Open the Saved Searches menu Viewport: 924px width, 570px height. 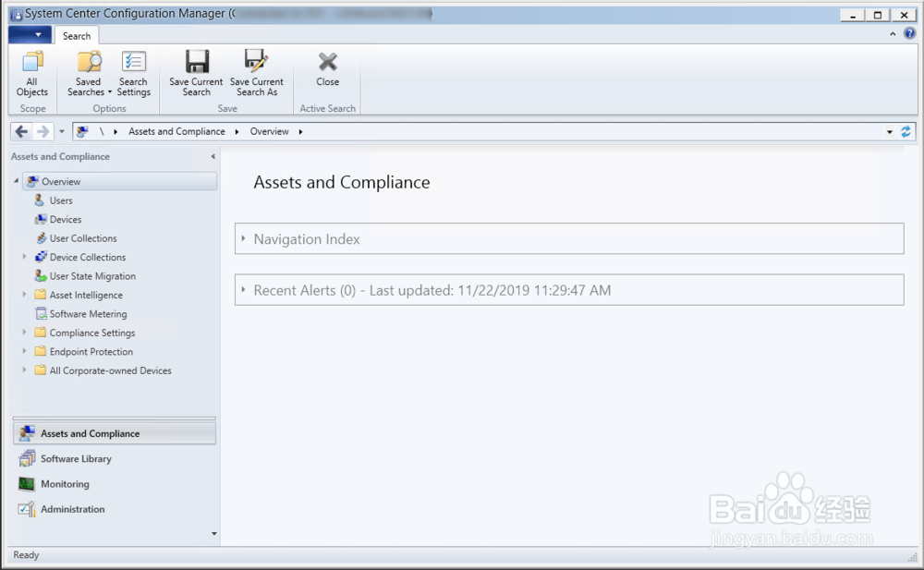point(89,74)
